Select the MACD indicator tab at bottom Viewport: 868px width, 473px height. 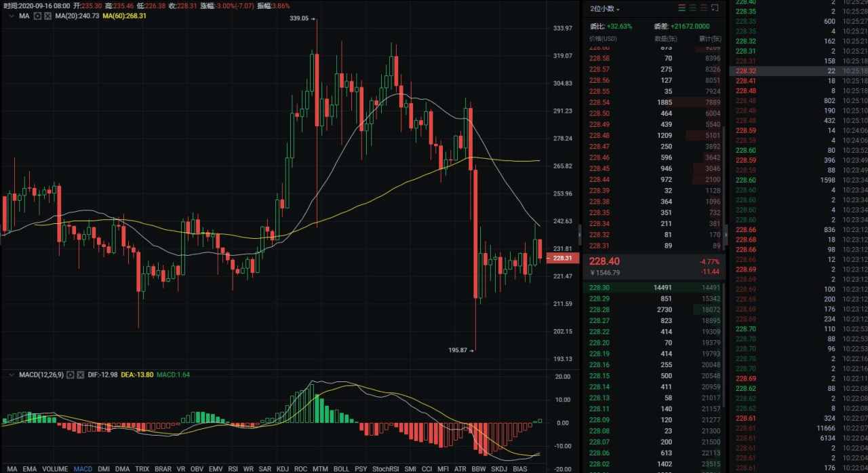(x=83, y=469)
